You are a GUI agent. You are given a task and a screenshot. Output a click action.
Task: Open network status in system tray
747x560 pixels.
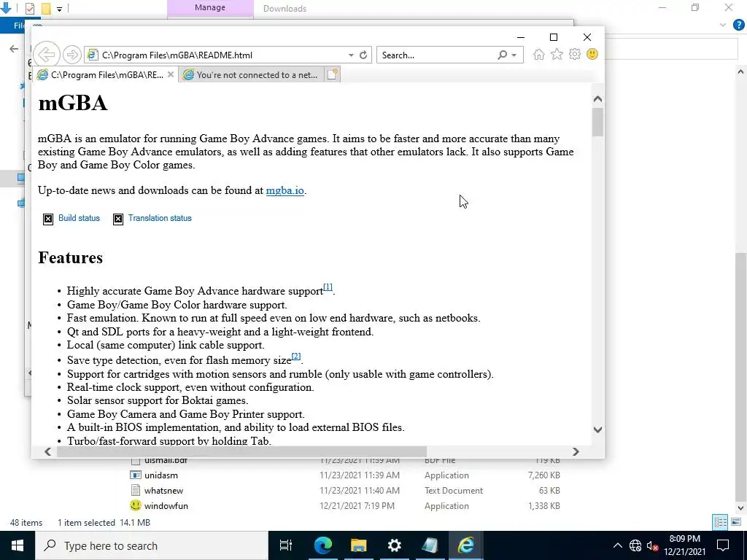(x=635, y=545)
